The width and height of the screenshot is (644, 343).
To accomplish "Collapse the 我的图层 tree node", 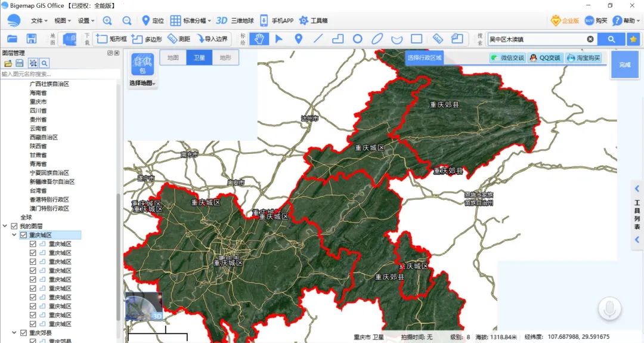I will point(5,226).
